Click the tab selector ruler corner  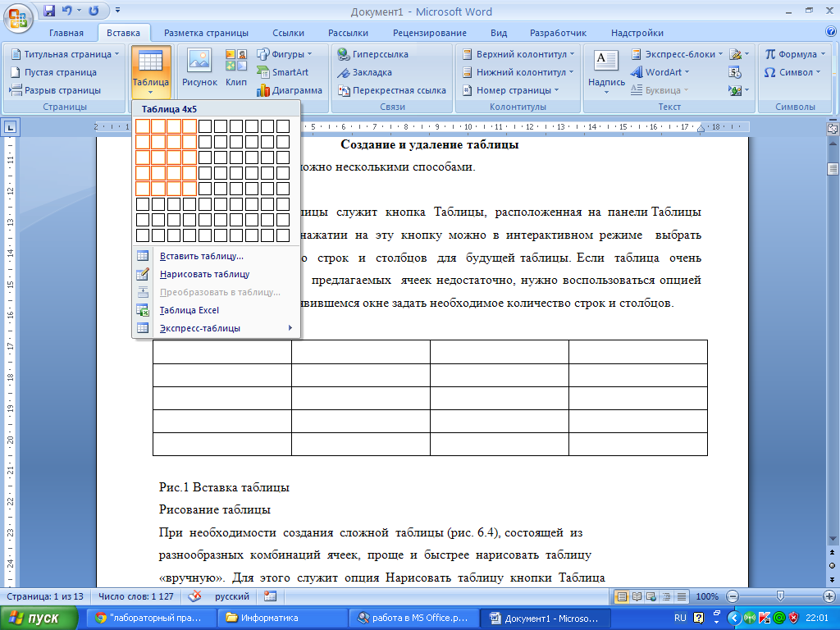(10, 127)
